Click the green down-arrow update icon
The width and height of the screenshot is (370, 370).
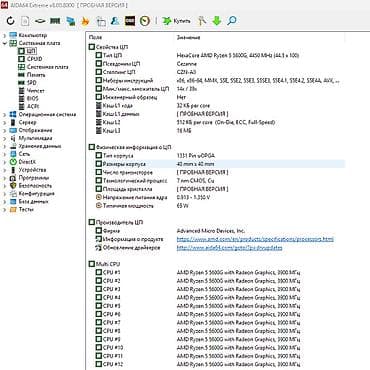[x=217, y=21]
